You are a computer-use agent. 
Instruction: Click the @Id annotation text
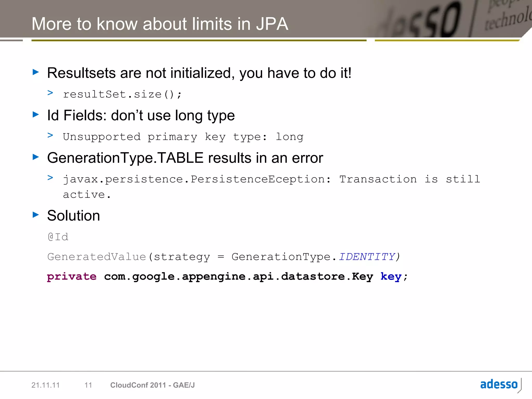(58, 237)
